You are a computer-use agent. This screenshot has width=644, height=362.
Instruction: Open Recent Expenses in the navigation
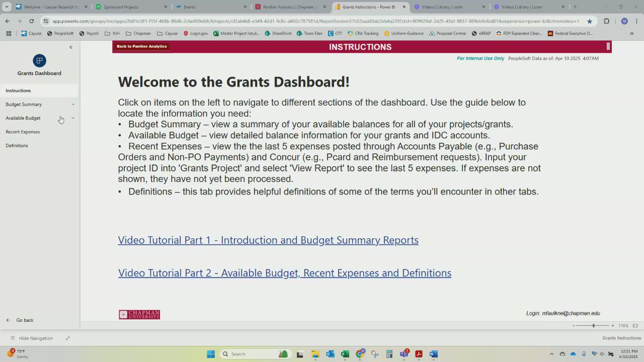[23, 132]
